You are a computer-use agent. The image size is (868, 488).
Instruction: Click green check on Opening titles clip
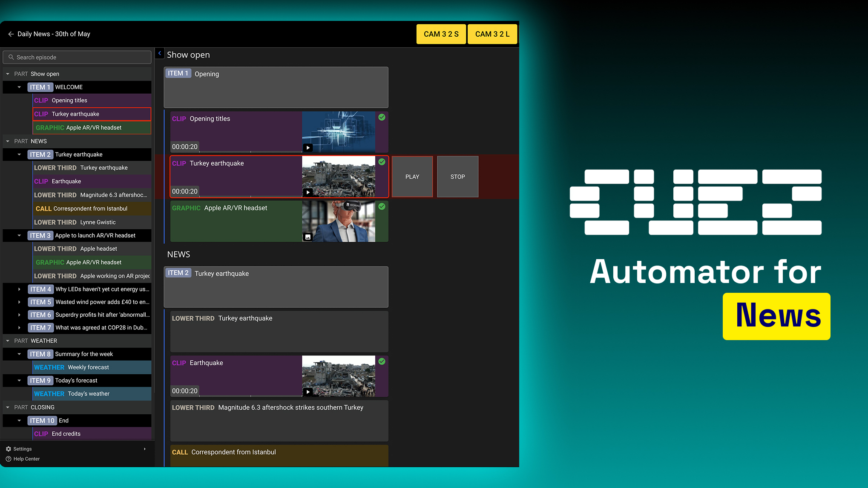(x=382, y=117)
